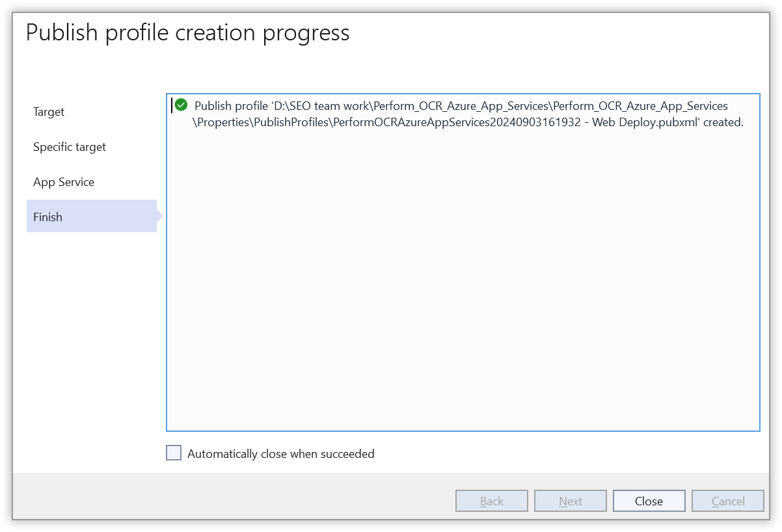Open the Specific target step
782x532 pixels.
[69, 147]
